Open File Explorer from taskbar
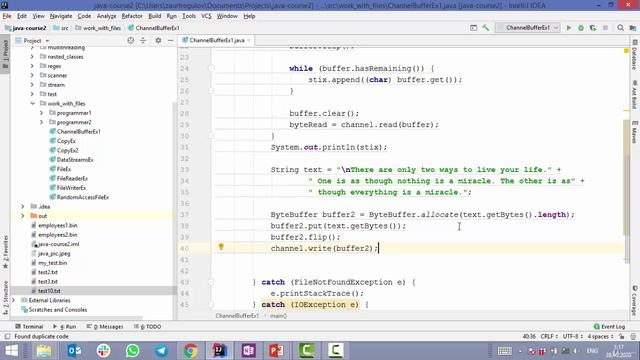 (44, 351)
